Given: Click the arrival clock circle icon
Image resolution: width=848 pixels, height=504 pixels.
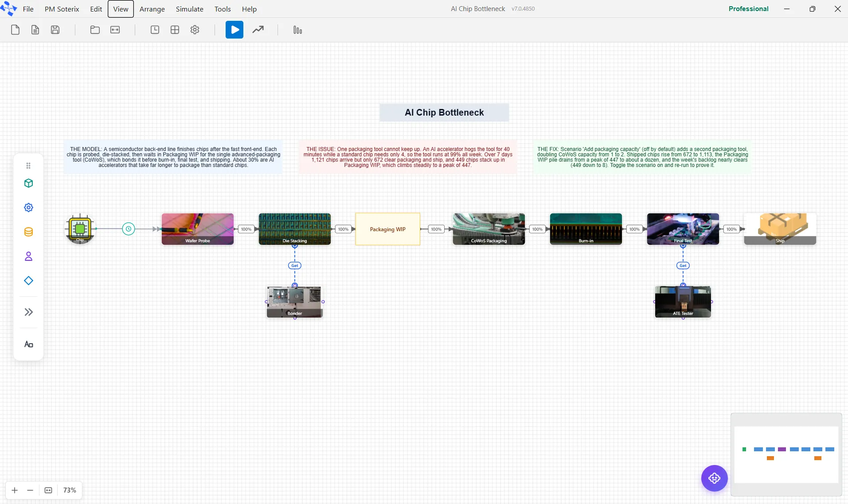Looking at the screenshot, I should (129, 229).
